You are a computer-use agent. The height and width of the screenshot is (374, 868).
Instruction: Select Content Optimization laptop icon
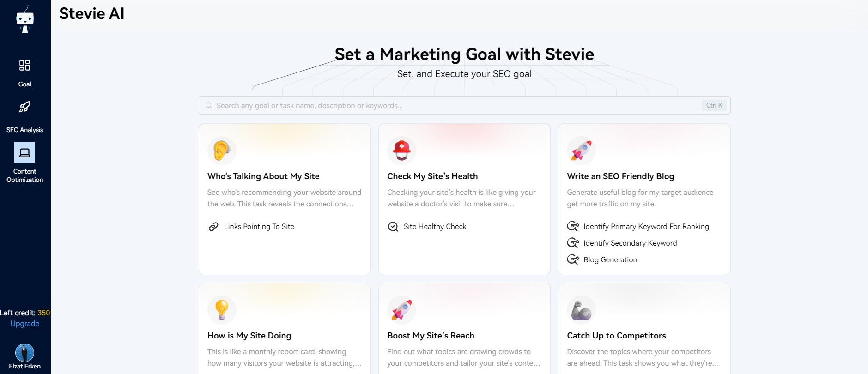click(x=24, y=153)
